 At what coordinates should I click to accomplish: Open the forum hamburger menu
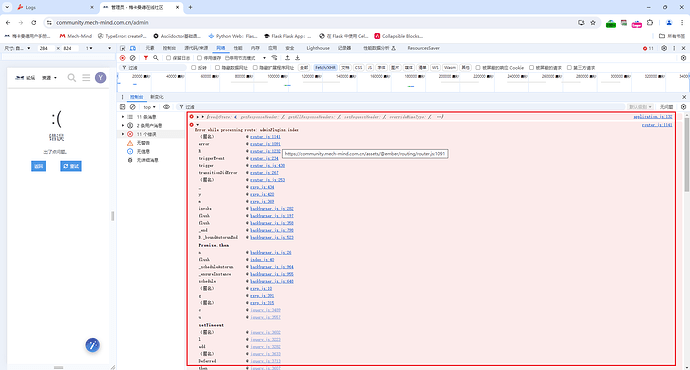(86, 78)
